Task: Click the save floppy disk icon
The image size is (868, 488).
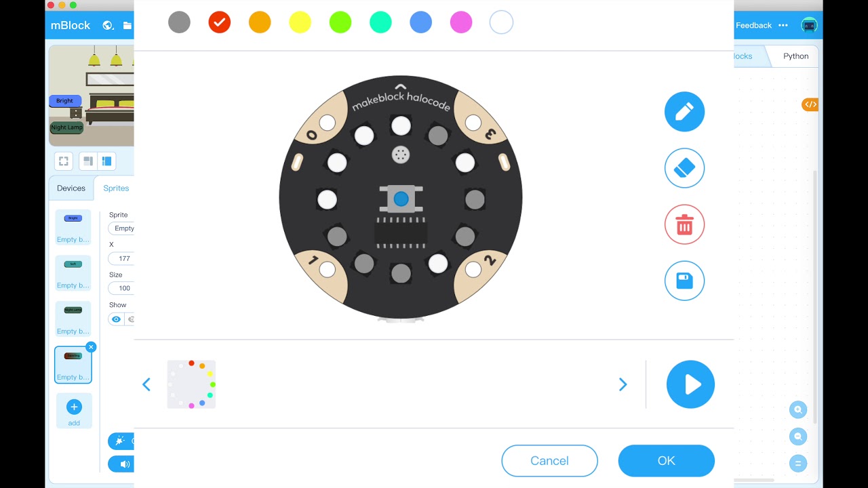Action: [x=684, y=281]
